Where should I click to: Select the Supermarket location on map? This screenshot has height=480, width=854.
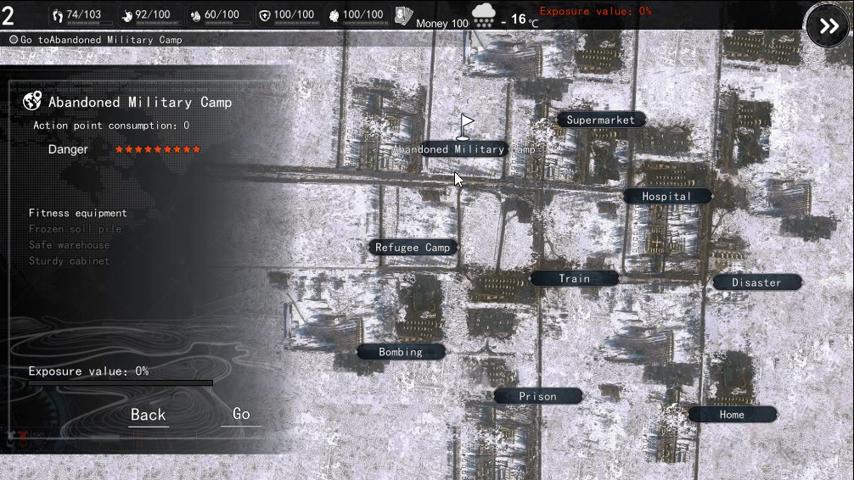click(x=600, y=120)
